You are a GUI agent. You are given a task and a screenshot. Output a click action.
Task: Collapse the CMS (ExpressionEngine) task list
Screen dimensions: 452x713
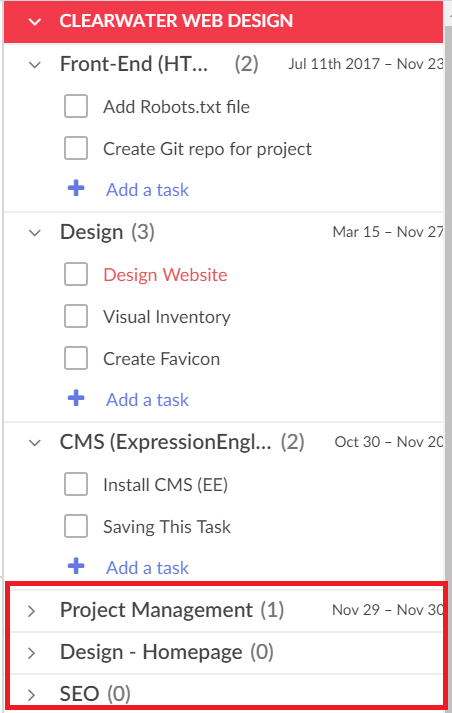(x=35, y=443)
